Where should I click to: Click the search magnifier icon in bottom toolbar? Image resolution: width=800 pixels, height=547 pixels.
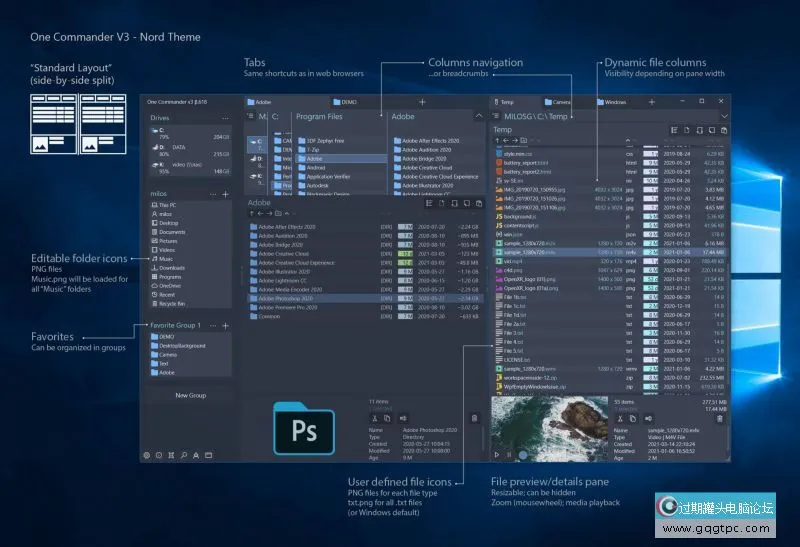pos(183,455)
